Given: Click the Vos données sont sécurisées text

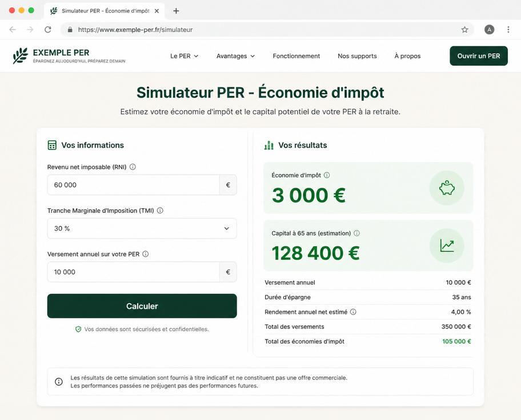Looking at the screenshot, I should [x=146, y=329].
